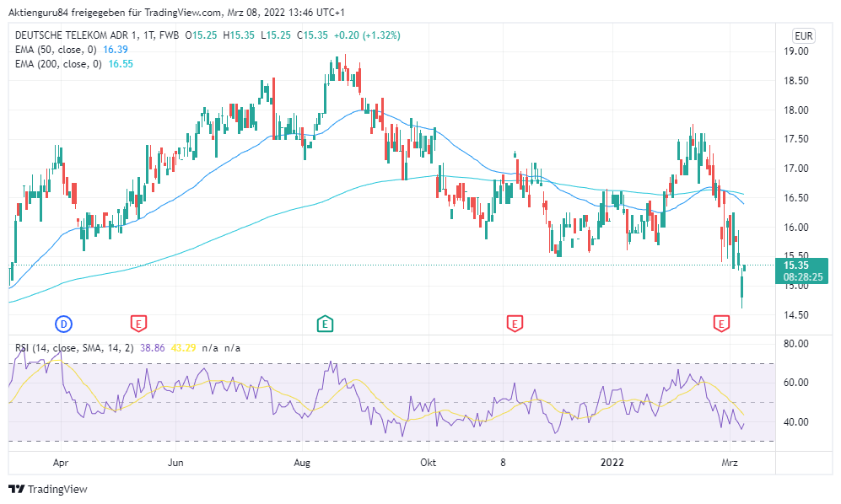Open the red earnings marker above the 8 label
This screenshot has width=841, height=504.
click(x=515, y=324)
